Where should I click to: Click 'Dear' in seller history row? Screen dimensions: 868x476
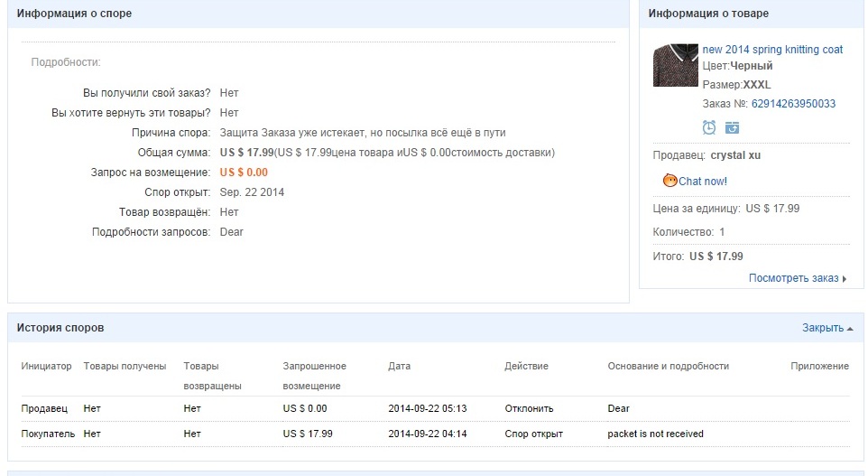tap(618, 408)
